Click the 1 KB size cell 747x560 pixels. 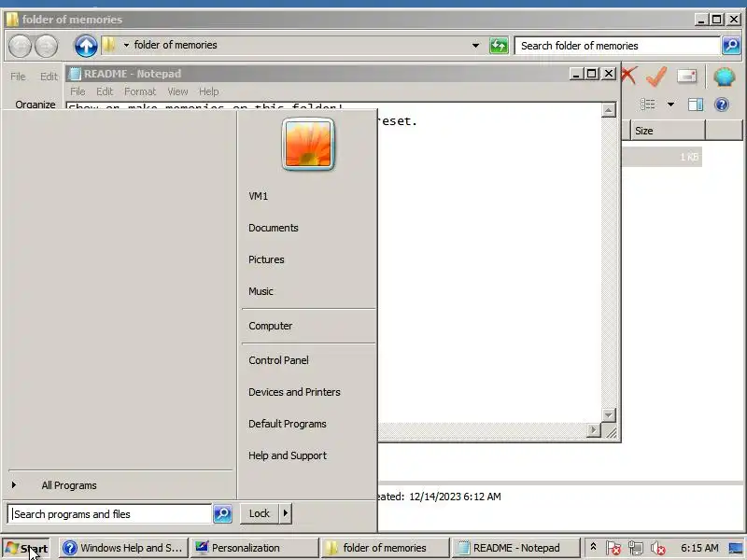click(689, 157)
